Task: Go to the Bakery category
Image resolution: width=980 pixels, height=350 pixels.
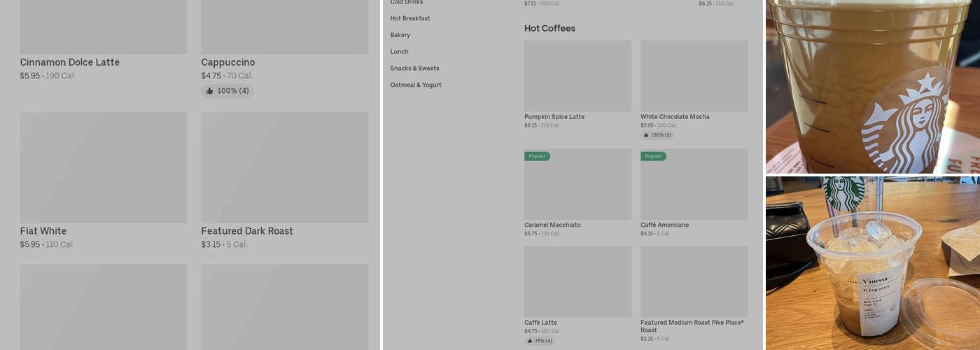Action: coord(400,35)
